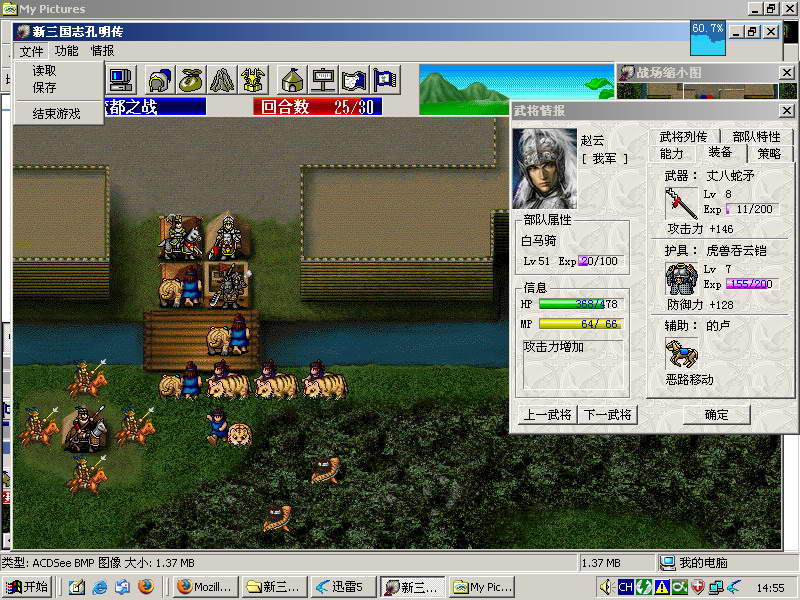This screenshot has width=800, height=600.
Task: Click the 下一武将 button
Action: click(x=607, y=415)
